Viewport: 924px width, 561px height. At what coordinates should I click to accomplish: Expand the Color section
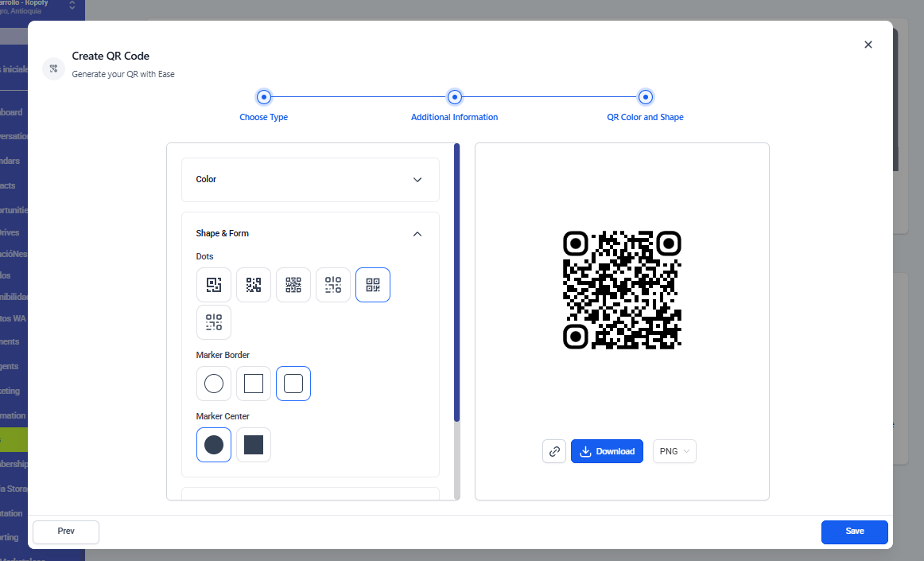coord(310,180)
